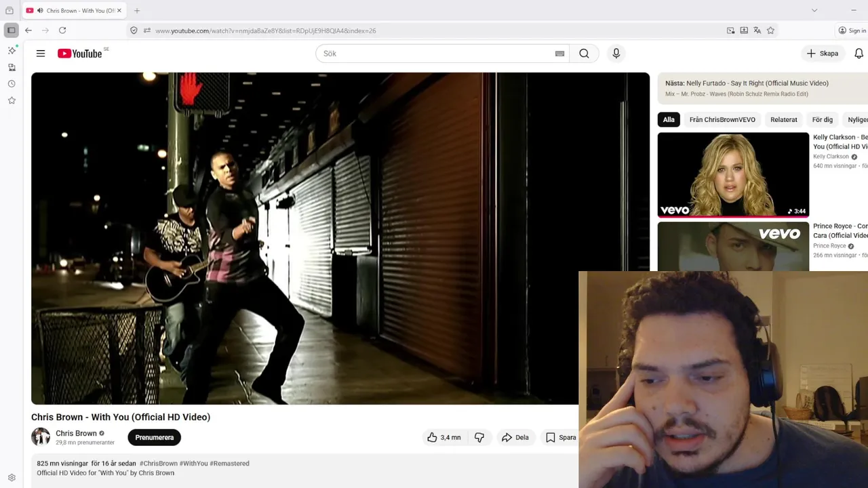Click the install/download page icon
The width and height of the screenshot is (868, 488).
[744, 30]
